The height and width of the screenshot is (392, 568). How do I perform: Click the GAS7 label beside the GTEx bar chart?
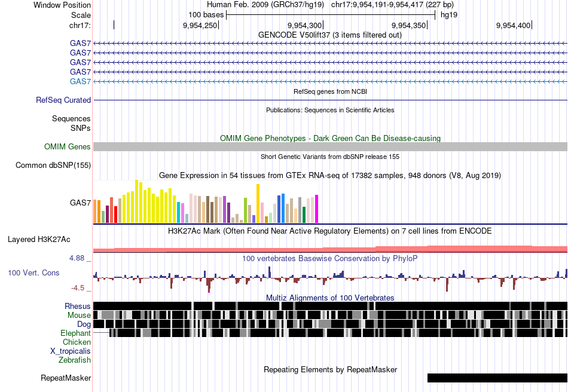[x=80, y=203]
